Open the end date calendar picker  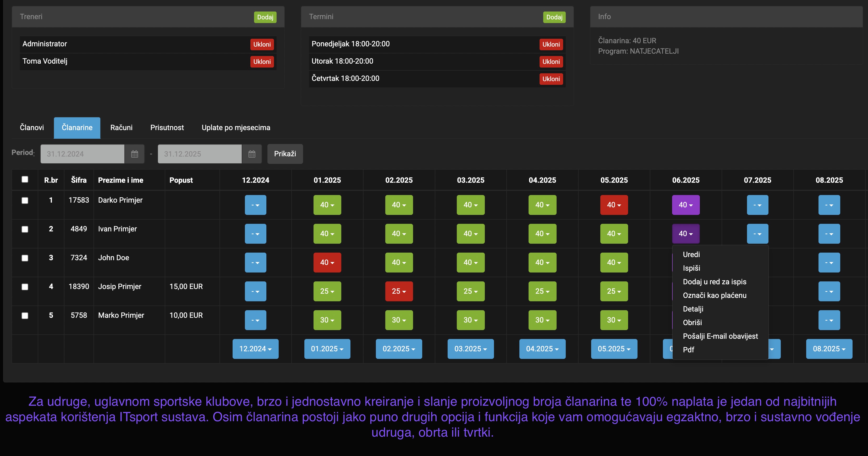tap(252, 154)
